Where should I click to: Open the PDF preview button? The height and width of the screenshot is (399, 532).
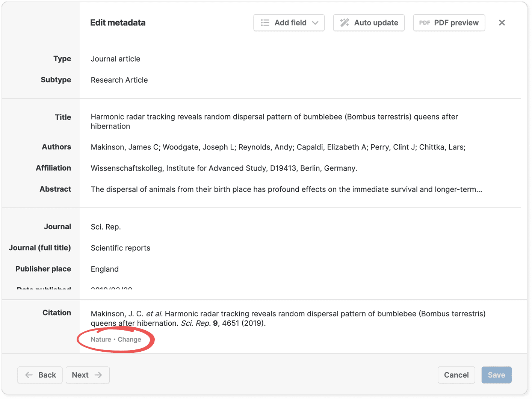(x=449, y=23)
